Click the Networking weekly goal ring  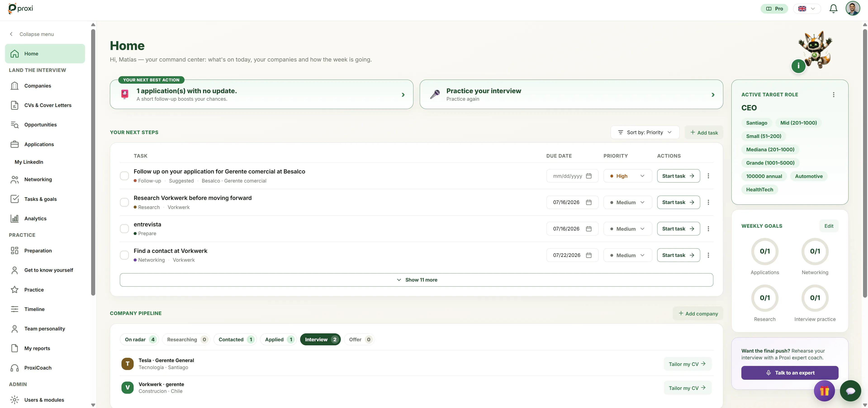[815, 251]
